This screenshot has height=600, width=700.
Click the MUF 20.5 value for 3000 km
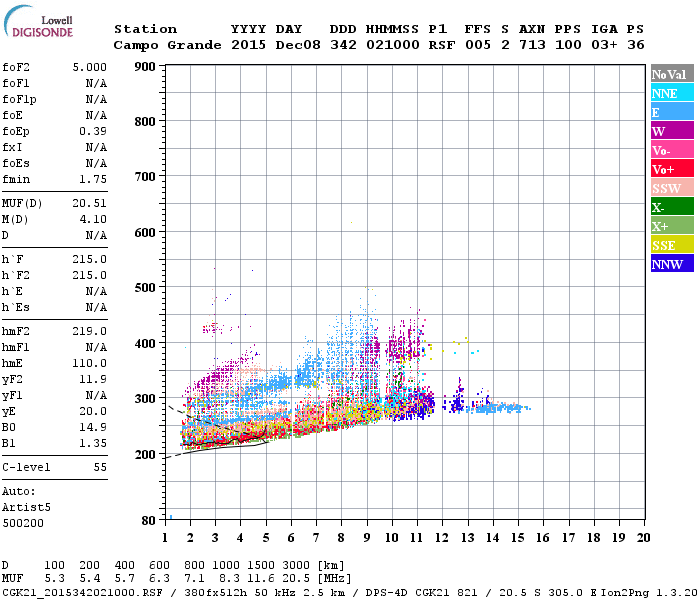[x=296, y=578]
